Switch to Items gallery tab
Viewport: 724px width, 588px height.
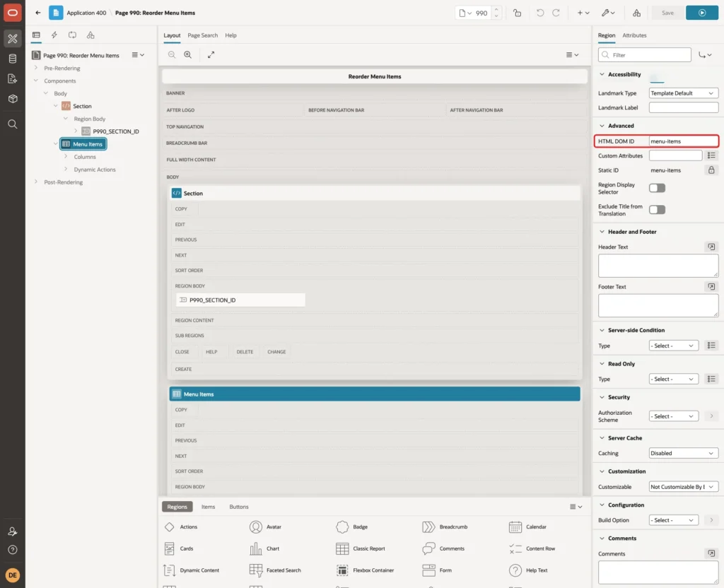point(209,507)
